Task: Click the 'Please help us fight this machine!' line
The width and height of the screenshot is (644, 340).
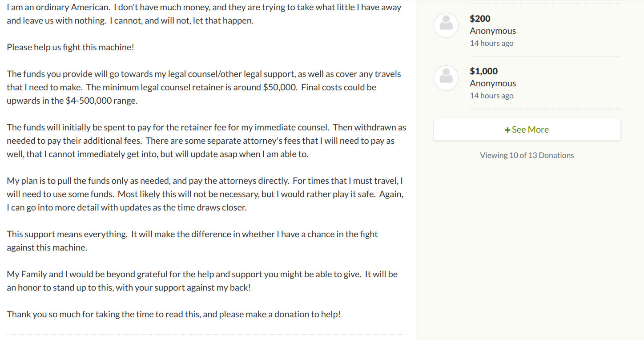Action: click(70, 47)
